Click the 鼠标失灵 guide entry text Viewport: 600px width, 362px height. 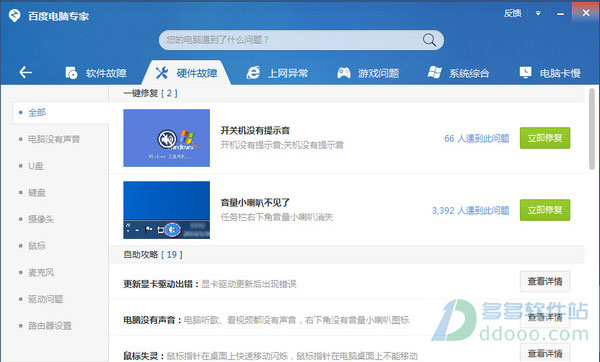pos(271,356)
